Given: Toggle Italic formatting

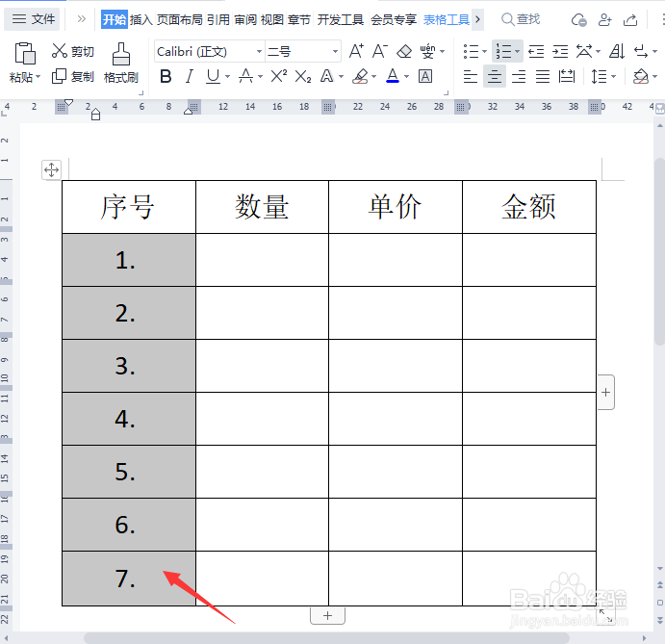Looking at the screenshot, I should 190,76.
